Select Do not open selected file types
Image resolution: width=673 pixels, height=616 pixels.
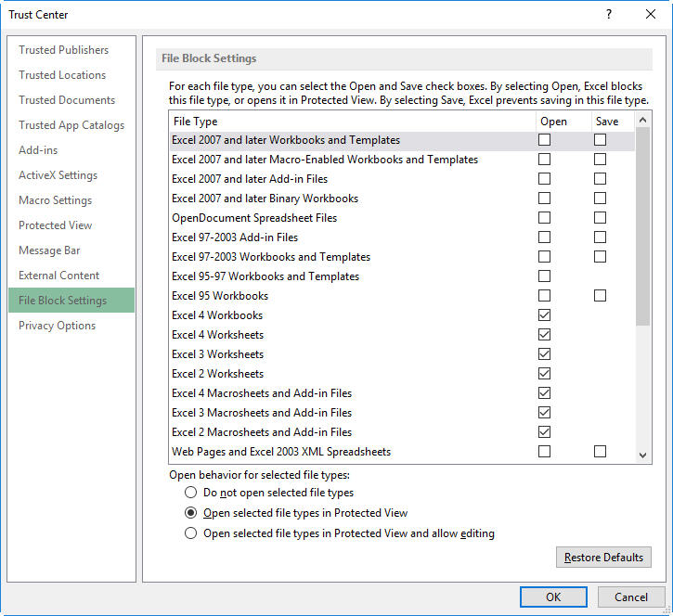click(x=190, y=492)
